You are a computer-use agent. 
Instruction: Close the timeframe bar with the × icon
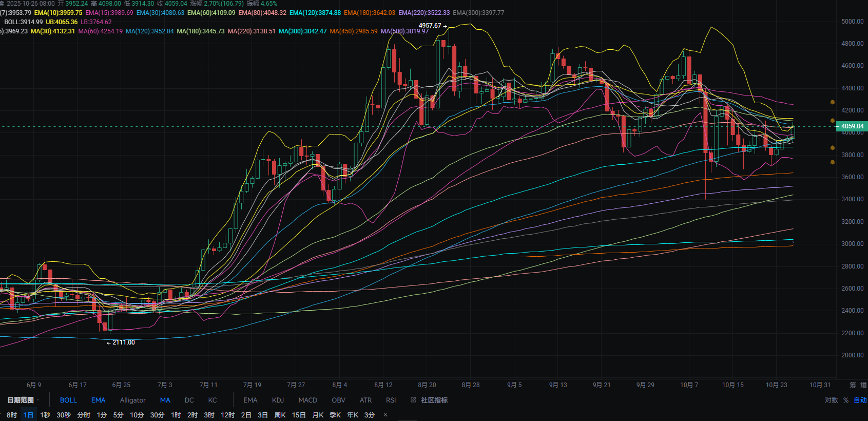pos(385,415)
